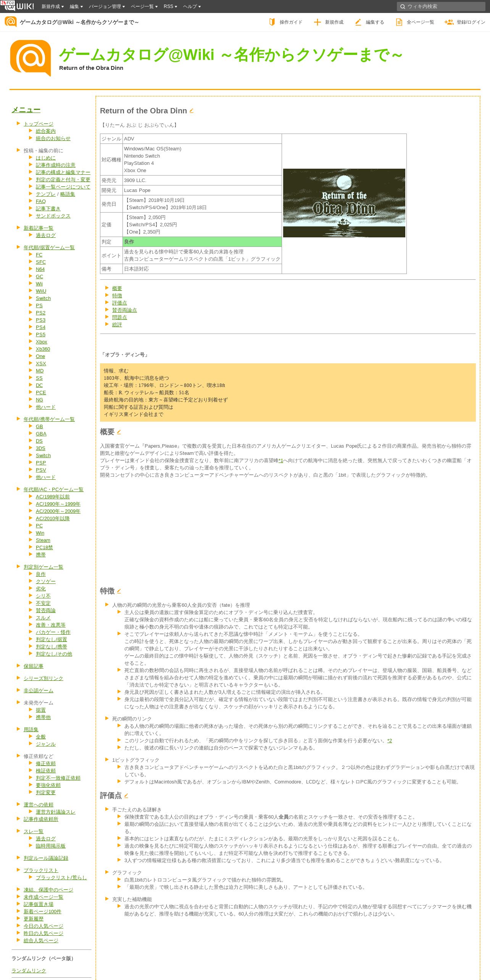Select the Xb360 console link in sidebar
490x980 pixels.
pos(43,349)
